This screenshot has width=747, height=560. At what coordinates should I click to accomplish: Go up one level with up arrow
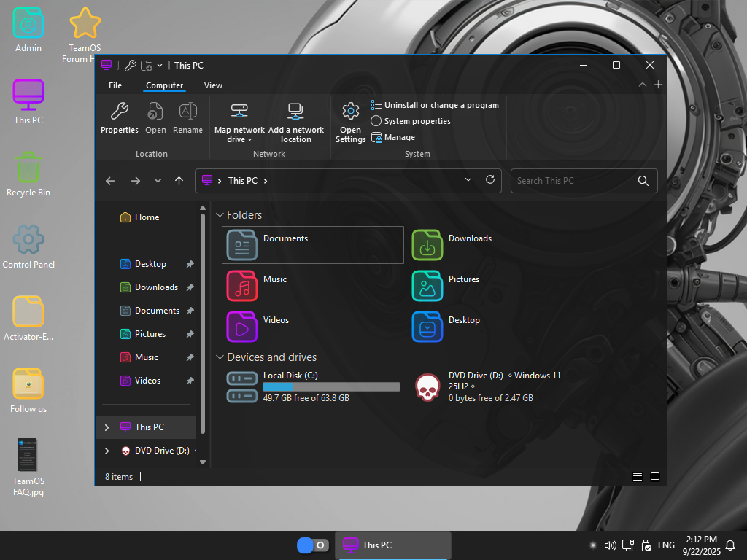(179, 181)
